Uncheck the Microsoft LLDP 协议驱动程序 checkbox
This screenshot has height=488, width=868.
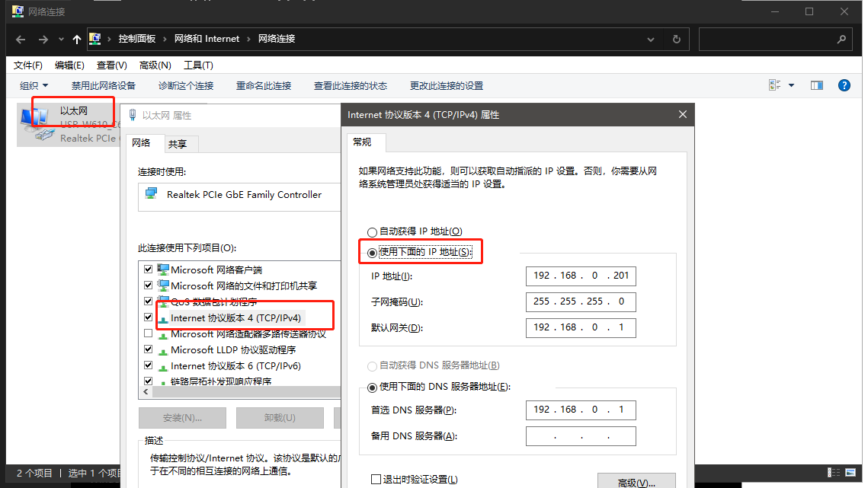149,350
